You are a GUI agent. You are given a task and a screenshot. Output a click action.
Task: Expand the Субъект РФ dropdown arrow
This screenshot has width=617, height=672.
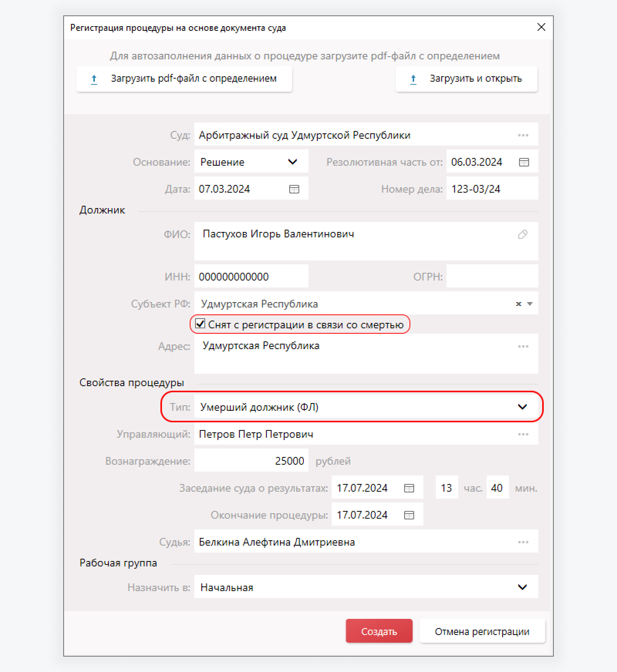coord(530,304)
